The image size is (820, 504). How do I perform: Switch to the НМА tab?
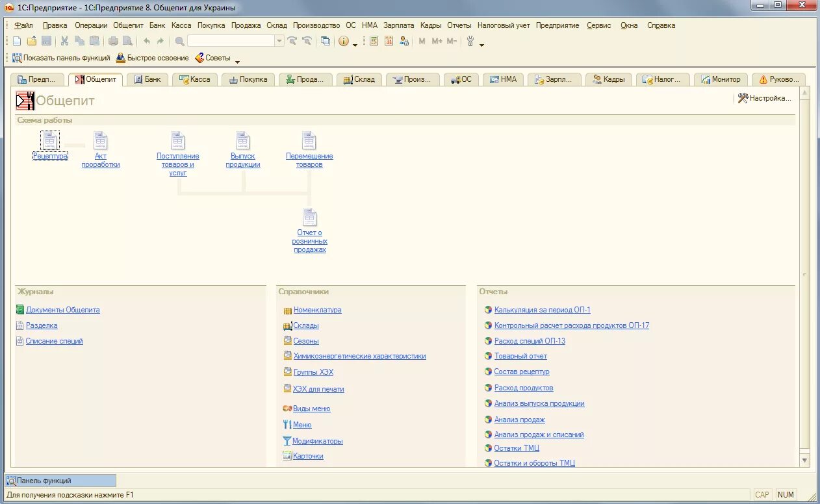click(x=504, y=79)
